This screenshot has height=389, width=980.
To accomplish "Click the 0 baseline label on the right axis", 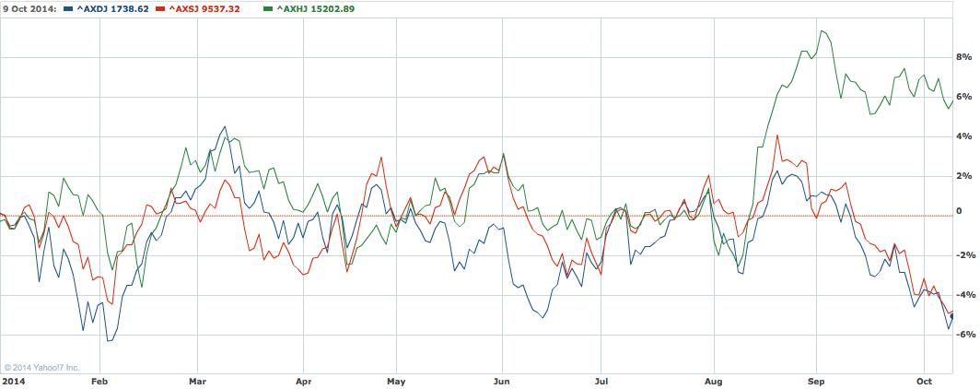I will [961, 210].
